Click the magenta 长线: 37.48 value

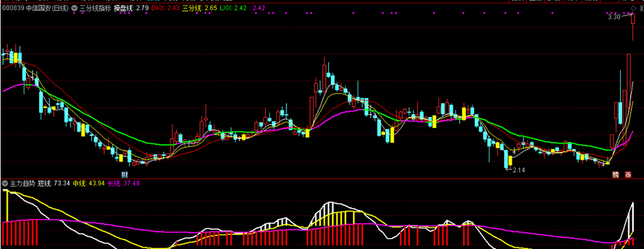point(123,183)
